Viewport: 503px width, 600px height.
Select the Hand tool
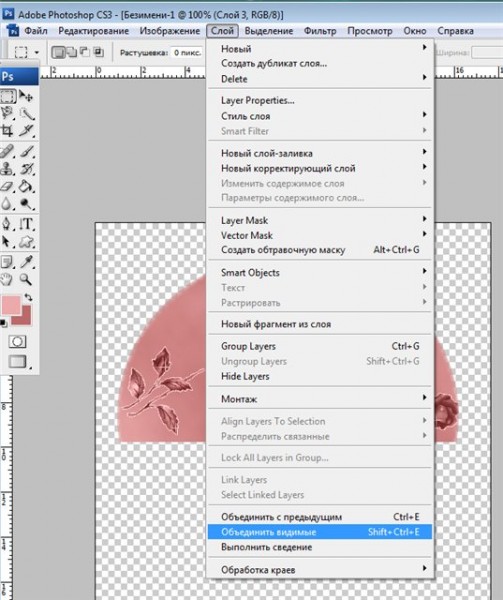(x=8, y=279)
